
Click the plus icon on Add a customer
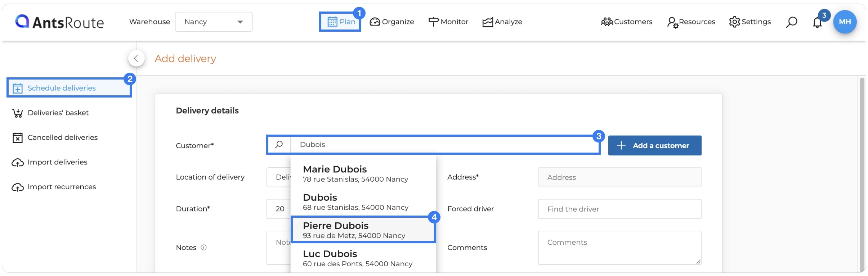(x=621, y=145)
